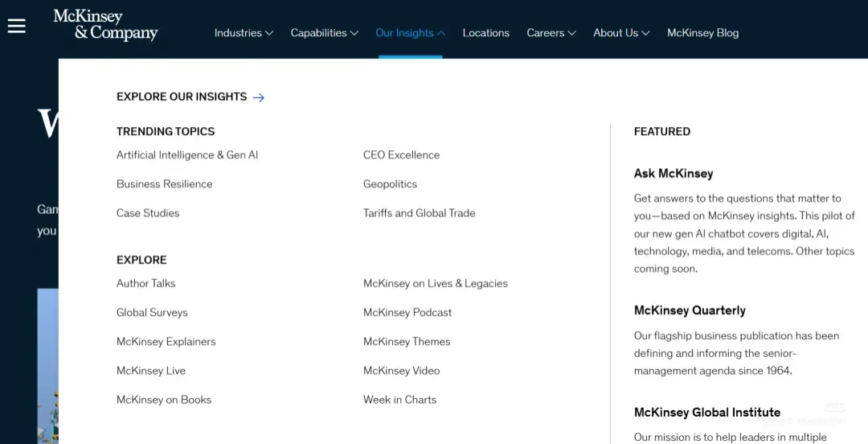Click the Explore section heading
The height and width of the screenshot is (444, 868).
[141, 260]
